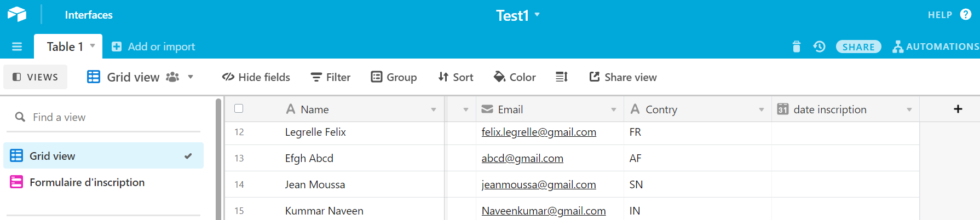Click row number 12
The height and width of the screenshot is (220, 980).
(x=239, y=132)
